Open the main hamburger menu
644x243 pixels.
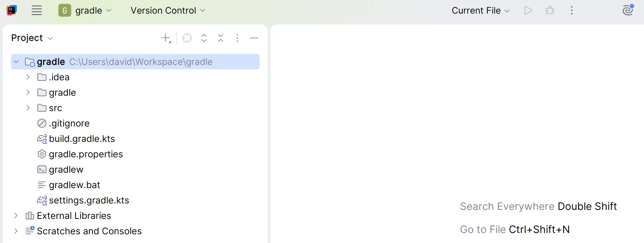coord(37,11)
